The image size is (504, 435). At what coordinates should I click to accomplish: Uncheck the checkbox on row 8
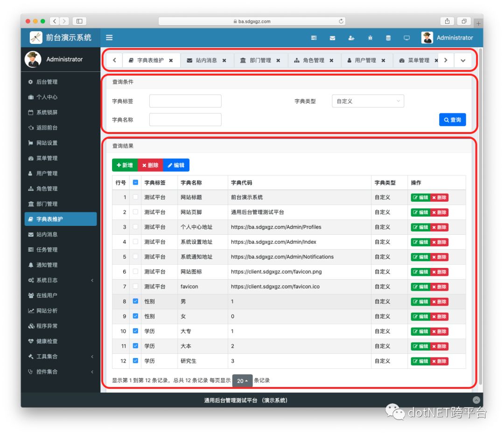pos(135,302)
